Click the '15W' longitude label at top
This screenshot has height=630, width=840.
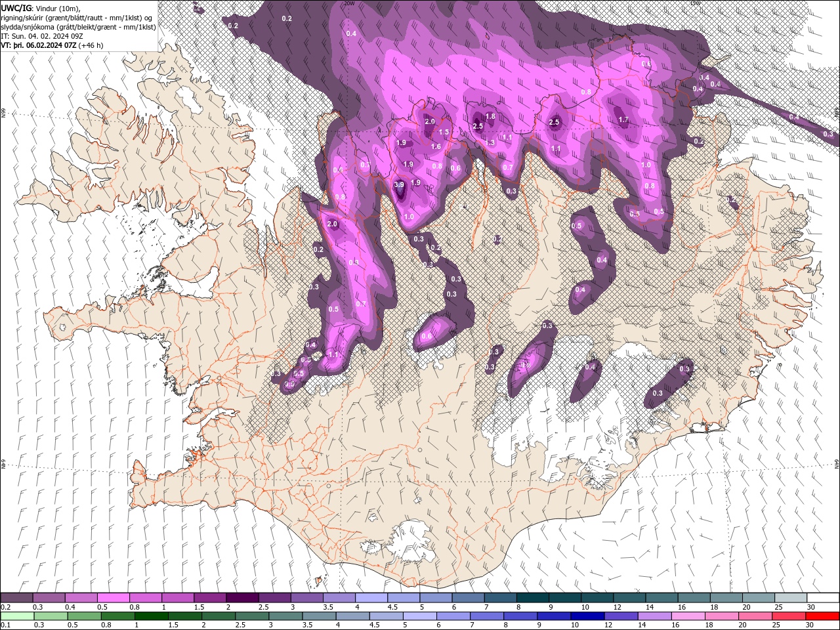pos(695,3)
